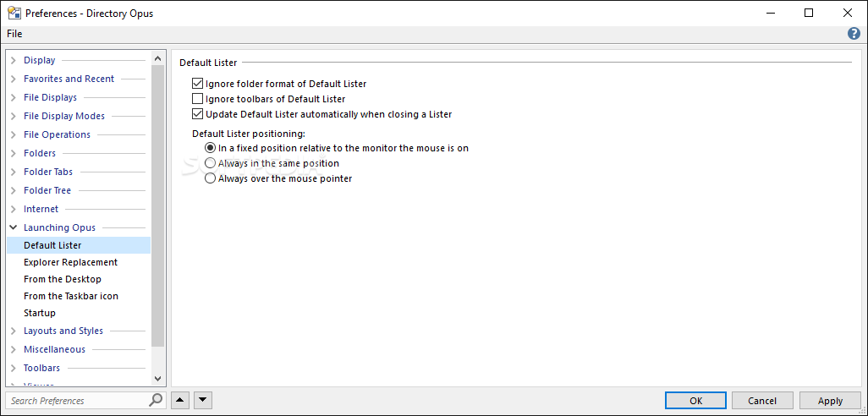Image resolution: width=868 pixels, height=416 pixels.
Task: Expand the Internet category
Action: 14,209
